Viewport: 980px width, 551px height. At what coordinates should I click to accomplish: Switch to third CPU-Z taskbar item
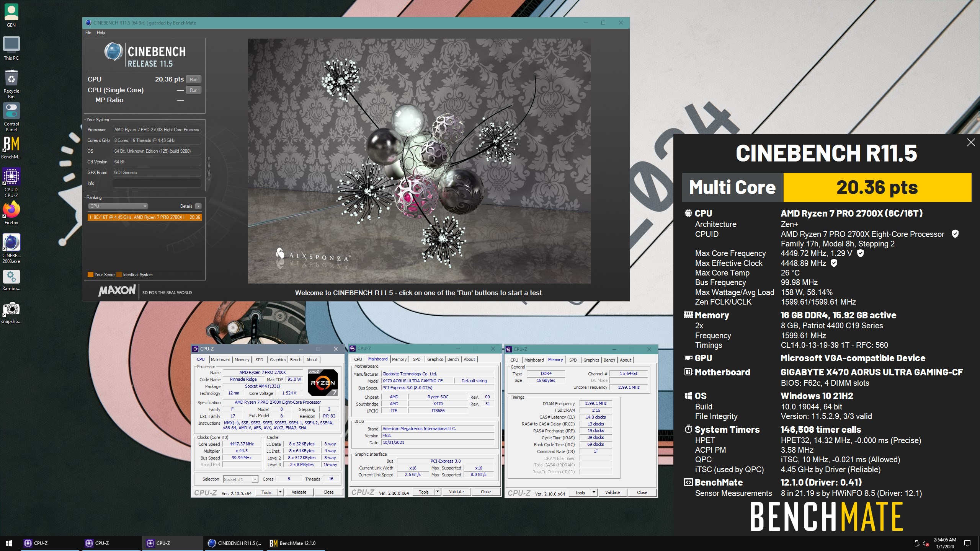point(173,543)
